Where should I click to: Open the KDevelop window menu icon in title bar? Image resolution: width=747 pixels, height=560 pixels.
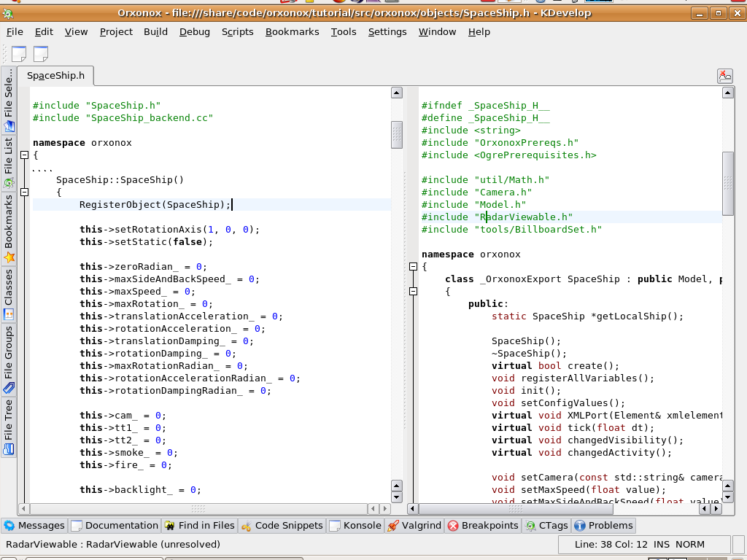7,13
